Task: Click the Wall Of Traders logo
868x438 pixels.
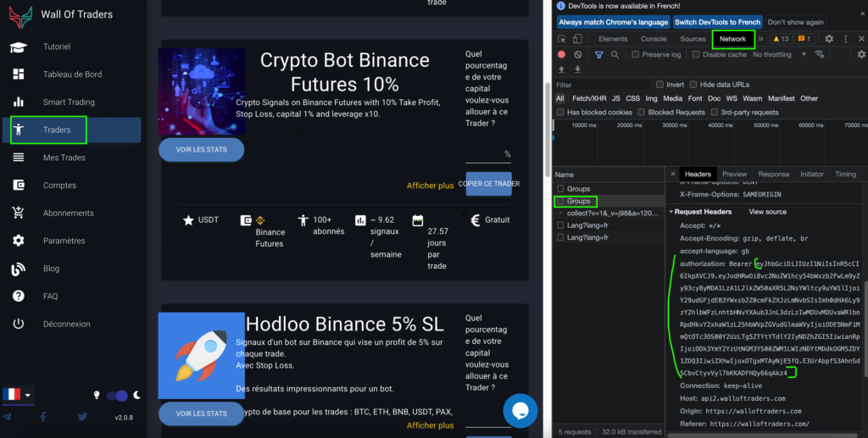Action: click(x=21, y=16)
